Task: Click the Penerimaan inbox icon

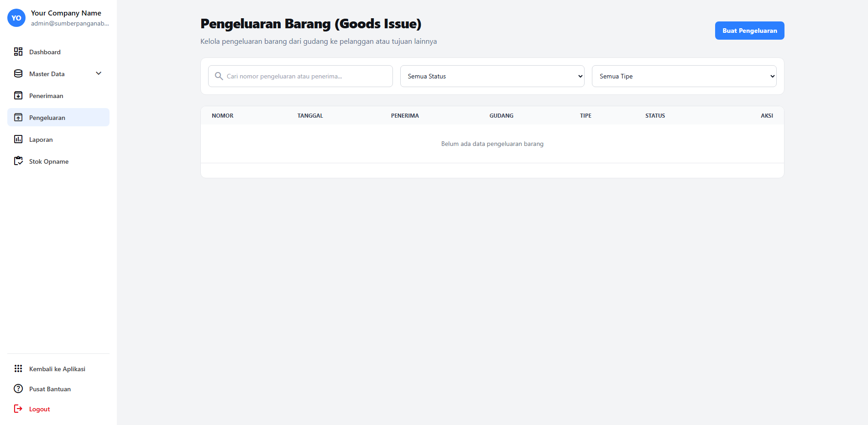Action: coord(18,95)
